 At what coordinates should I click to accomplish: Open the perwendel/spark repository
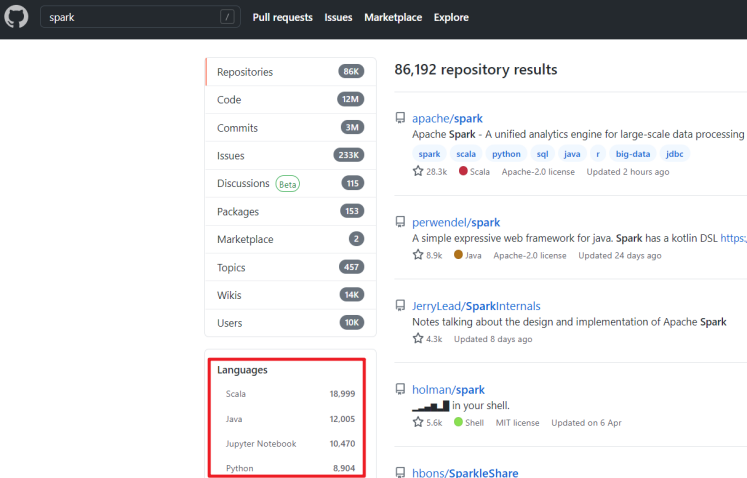click(456, 223)
